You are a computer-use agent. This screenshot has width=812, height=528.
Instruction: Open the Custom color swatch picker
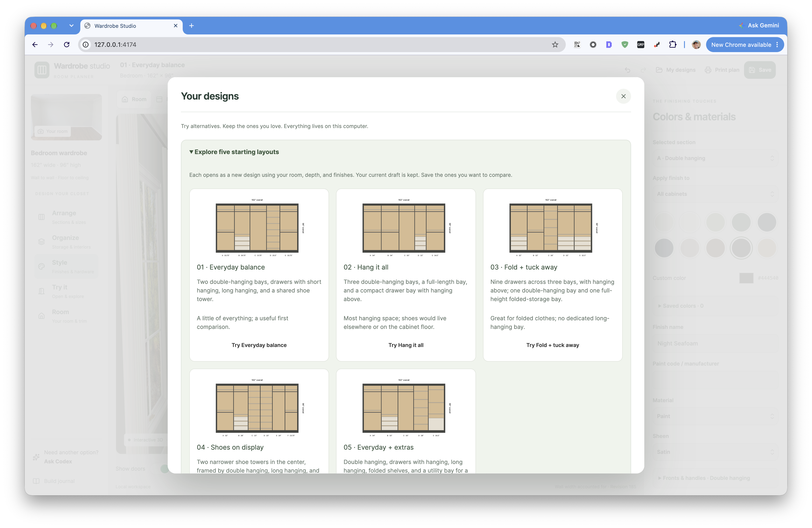pyautogui.click(x=746, y=278)
